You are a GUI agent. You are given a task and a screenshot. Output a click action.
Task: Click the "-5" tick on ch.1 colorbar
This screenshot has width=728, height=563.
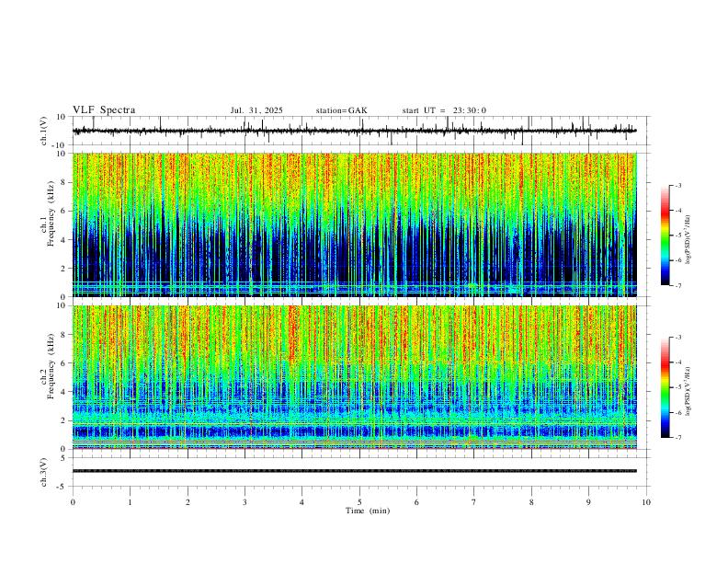coord(678,236)
